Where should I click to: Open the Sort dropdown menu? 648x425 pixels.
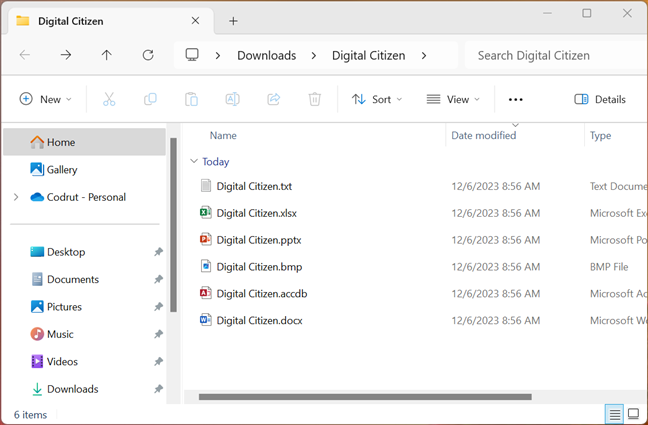[x=376, y=99]
